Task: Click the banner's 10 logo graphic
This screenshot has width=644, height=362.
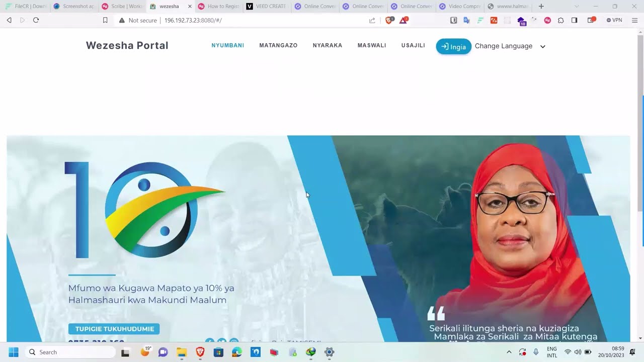Action: point(145,210)
